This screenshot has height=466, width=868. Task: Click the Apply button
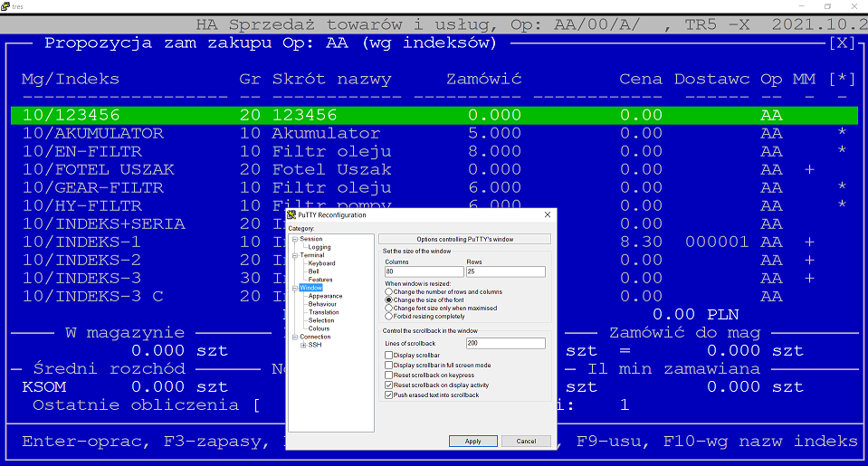pyautogui.click(x=472, y=441)
